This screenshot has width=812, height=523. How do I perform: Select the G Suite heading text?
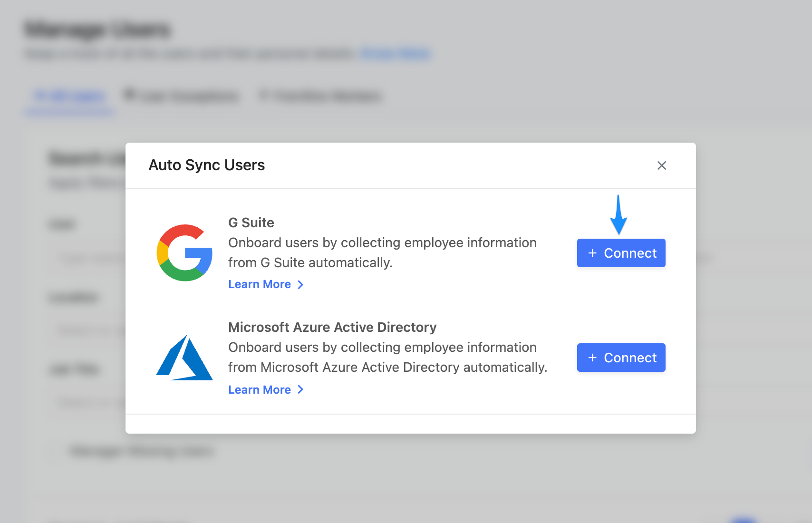click(251, 223)
